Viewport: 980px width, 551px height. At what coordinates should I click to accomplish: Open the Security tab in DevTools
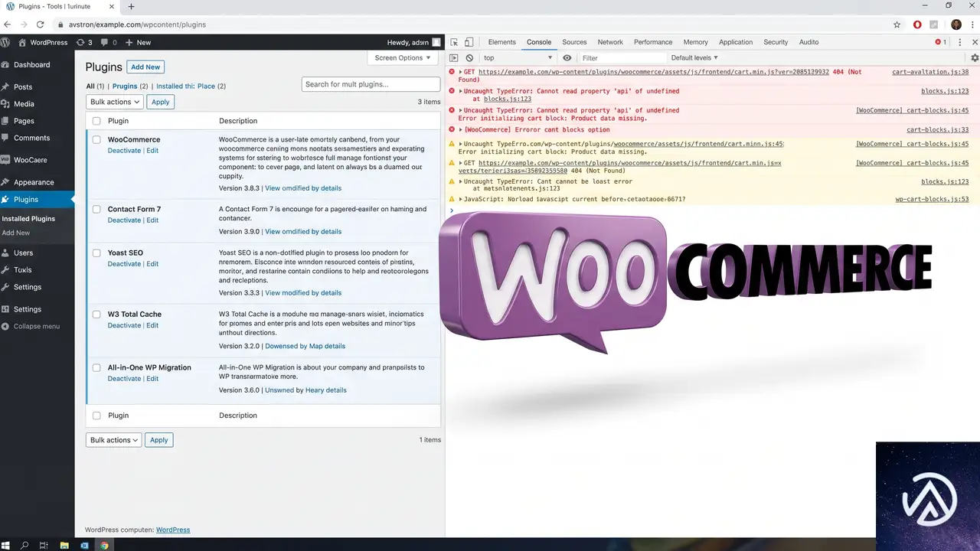776,42
